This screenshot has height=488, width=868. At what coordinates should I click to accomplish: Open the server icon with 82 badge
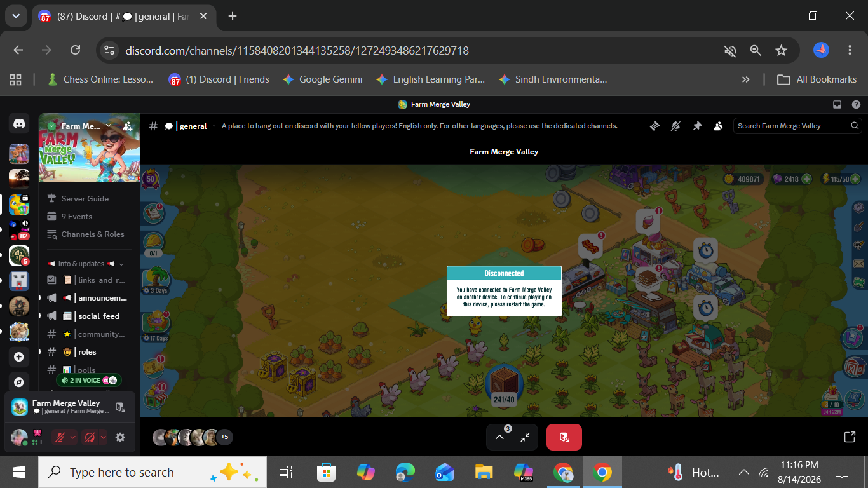[x=19, y=230]
